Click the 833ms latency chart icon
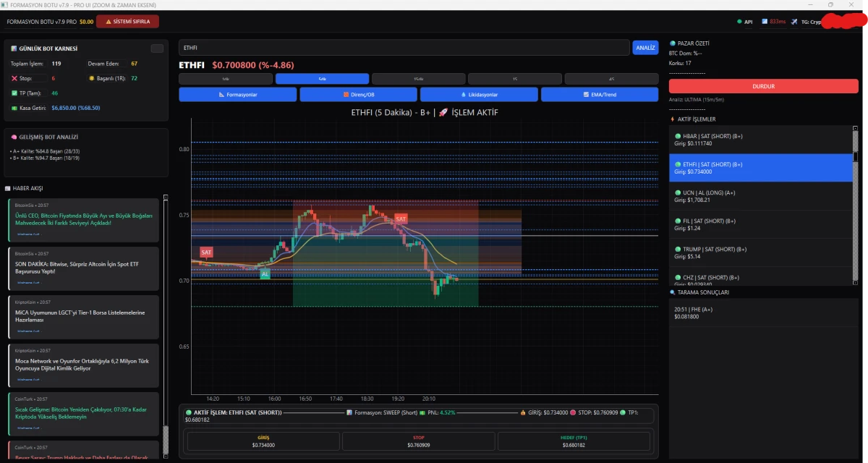Image resolution: width=868 pixels, height=463 pixels. click(764, 22)
